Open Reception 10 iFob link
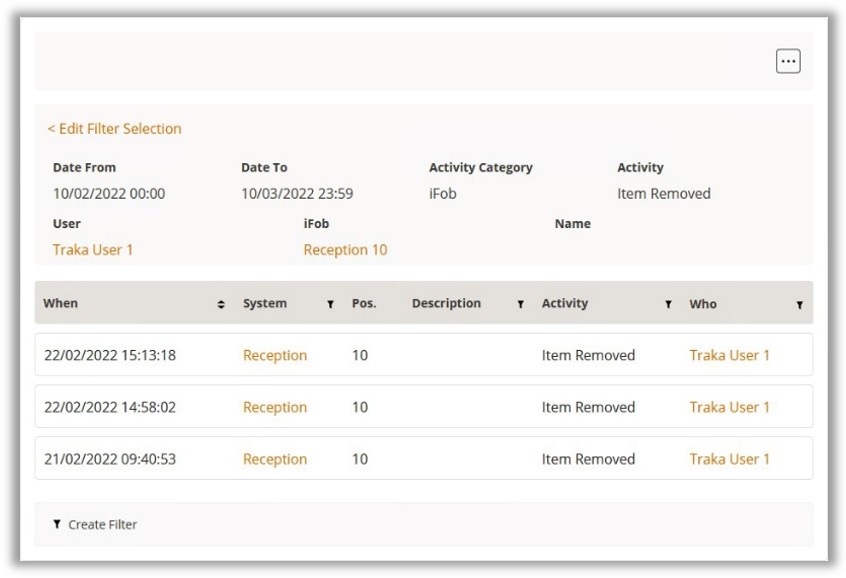846x578 pixels. (x=345, y=250)
